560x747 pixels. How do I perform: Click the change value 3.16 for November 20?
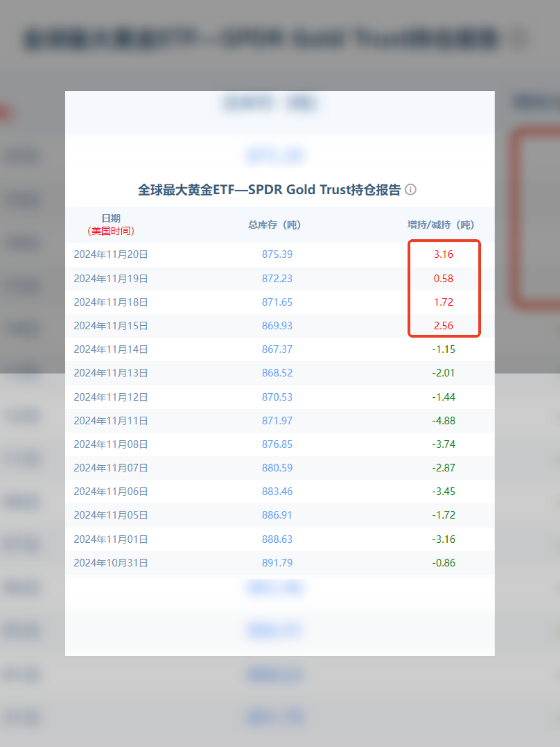click(444, 254)
